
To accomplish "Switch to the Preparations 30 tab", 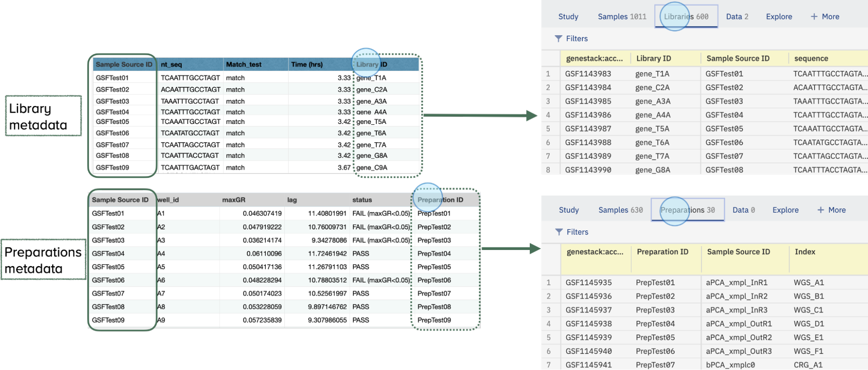I will (687, 210).
